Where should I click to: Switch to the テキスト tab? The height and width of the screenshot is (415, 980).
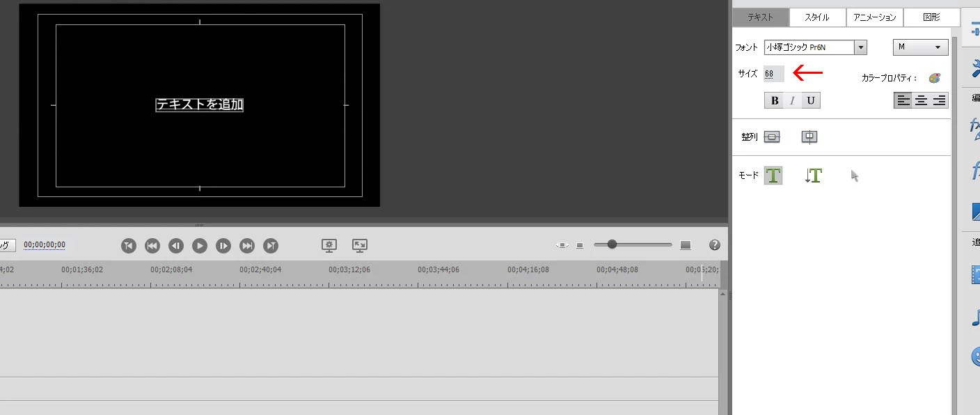(760, 17)
